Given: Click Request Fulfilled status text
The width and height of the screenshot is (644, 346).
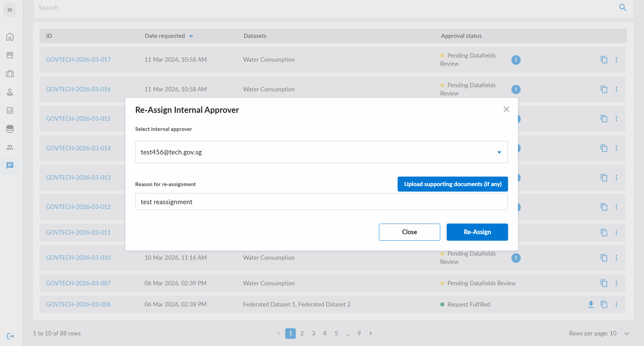Looking at the screenshot, I should pyautogui.click(x=469, y=304).
